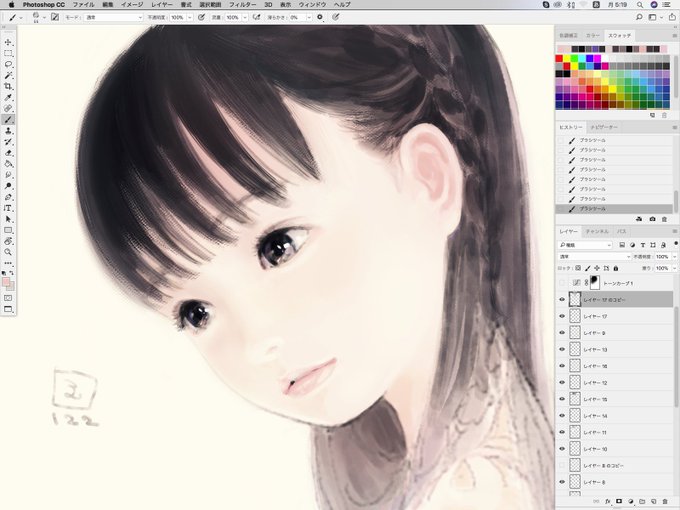Select the Zoom tool

click(x=8, y=252)
